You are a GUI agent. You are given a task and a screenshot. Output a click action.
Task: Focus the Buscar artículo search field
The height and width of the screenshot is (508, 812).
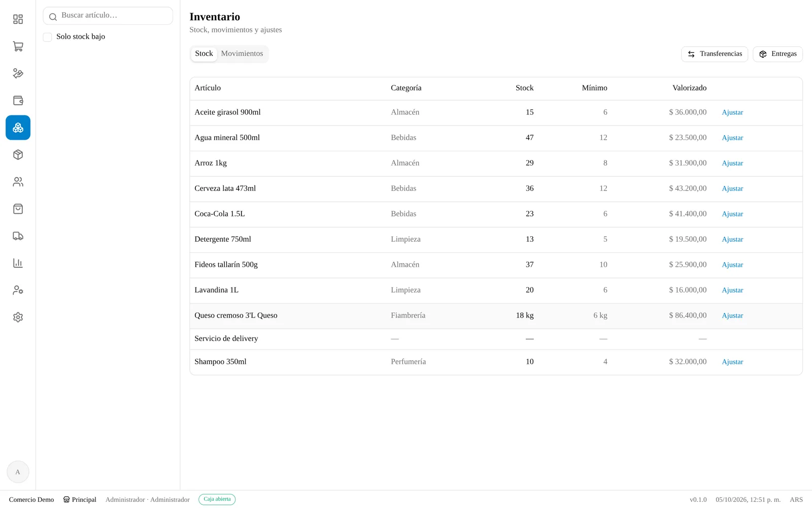[108, 16]
